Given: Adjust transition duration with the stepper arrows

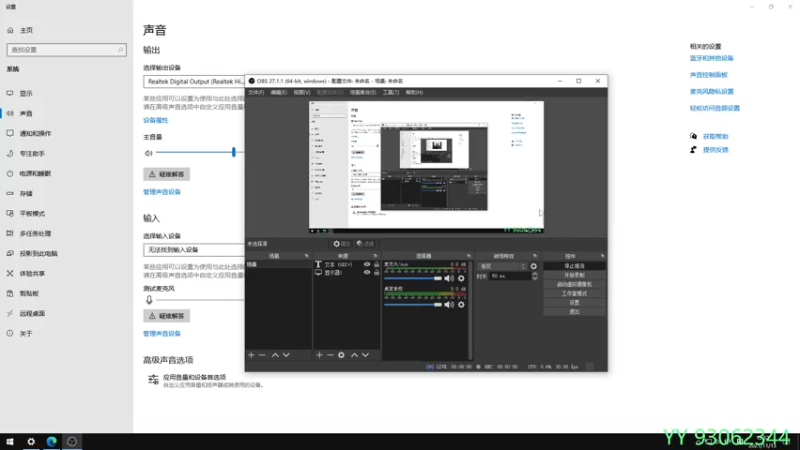Looking at the screenshot, I should pos(534,276).
